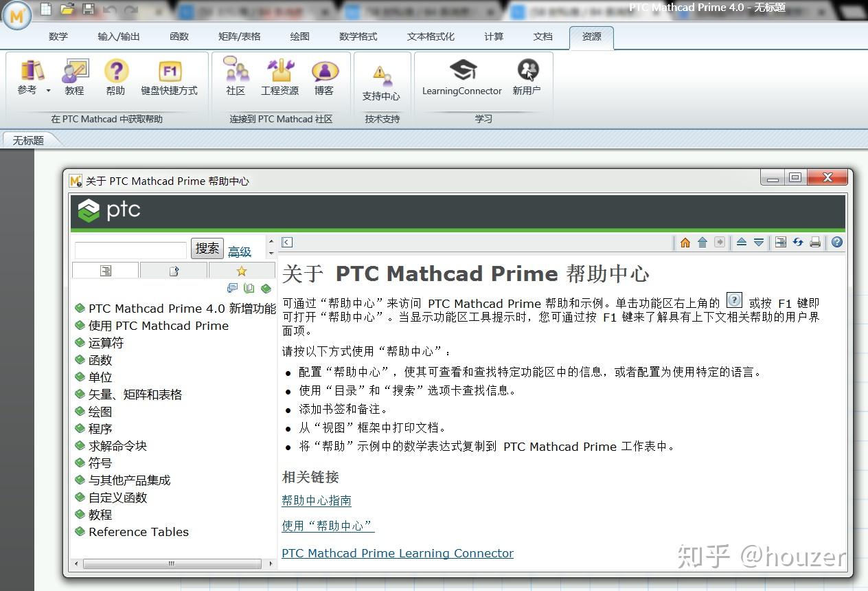Open the 社区 community icon
Screen dimensions: 868x591
236,77
